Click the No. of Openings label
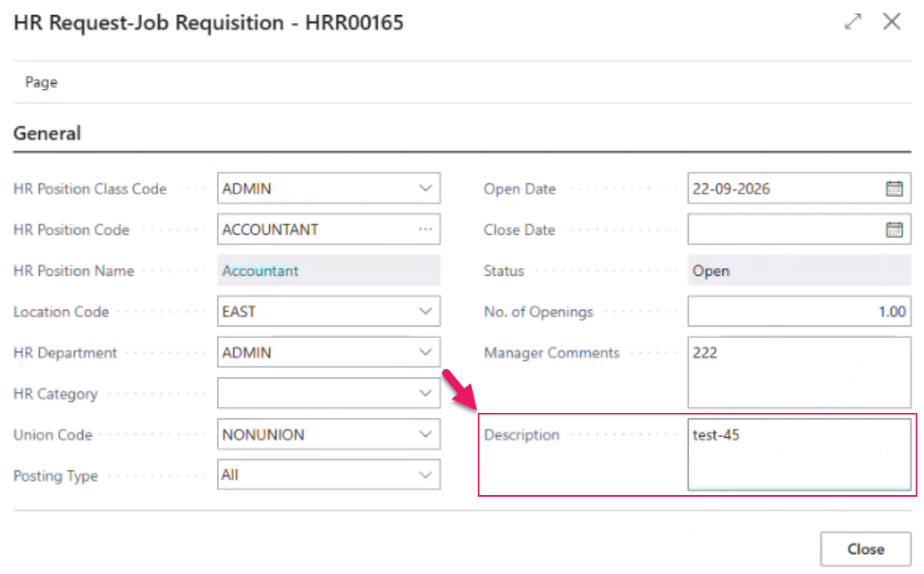The width and height of the screenshot is (924, 574). (538, 312)
